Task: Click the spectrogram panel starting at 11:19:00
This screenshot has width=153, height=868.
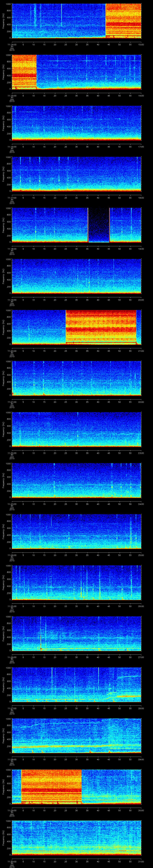Action: tap(76, 276)
